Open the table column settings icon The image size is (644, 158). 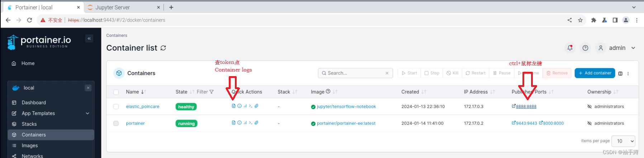(x=620, y=73)
